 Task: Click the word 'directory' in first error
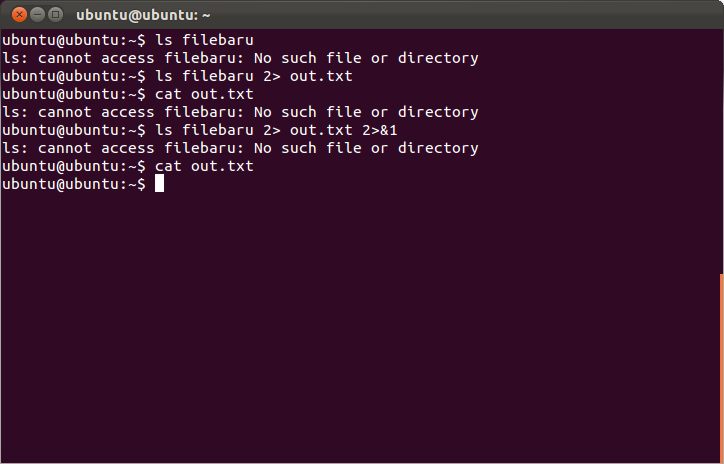coord(438,58)
